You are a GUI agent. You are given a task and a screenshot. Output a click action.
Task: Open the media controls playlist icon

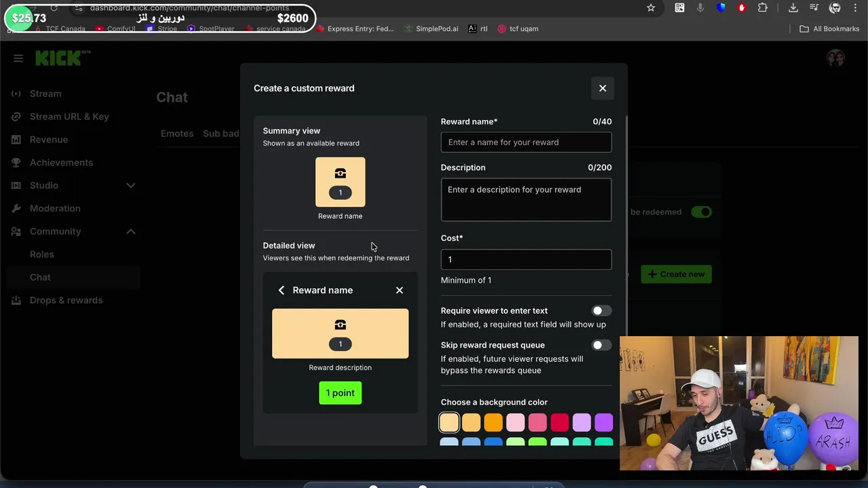[x=814, y=7]
